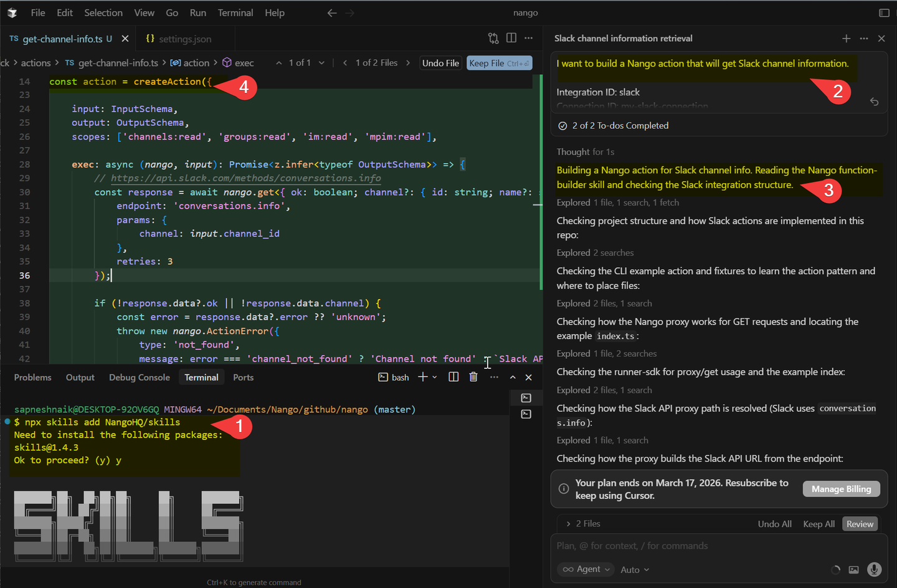Click the Manage Billing button
The image size is (897, 588).
point(842,489)
